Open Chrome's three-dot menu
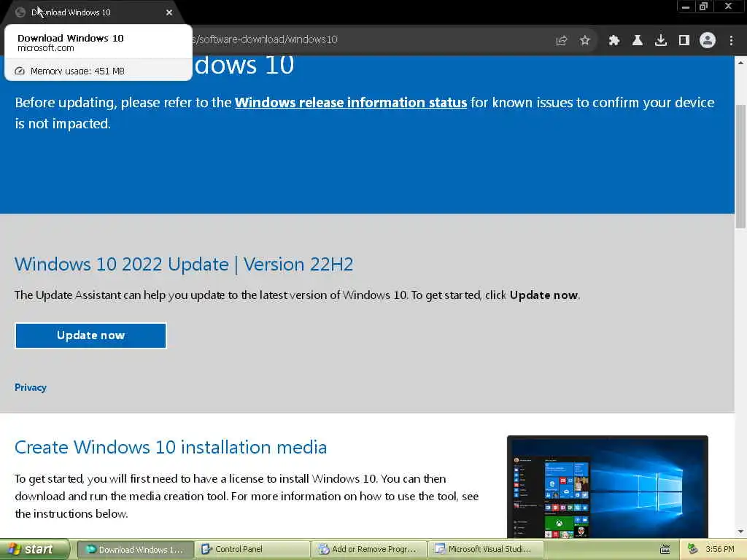This screenshot has width=747, height=560. [x=731, y=41]
